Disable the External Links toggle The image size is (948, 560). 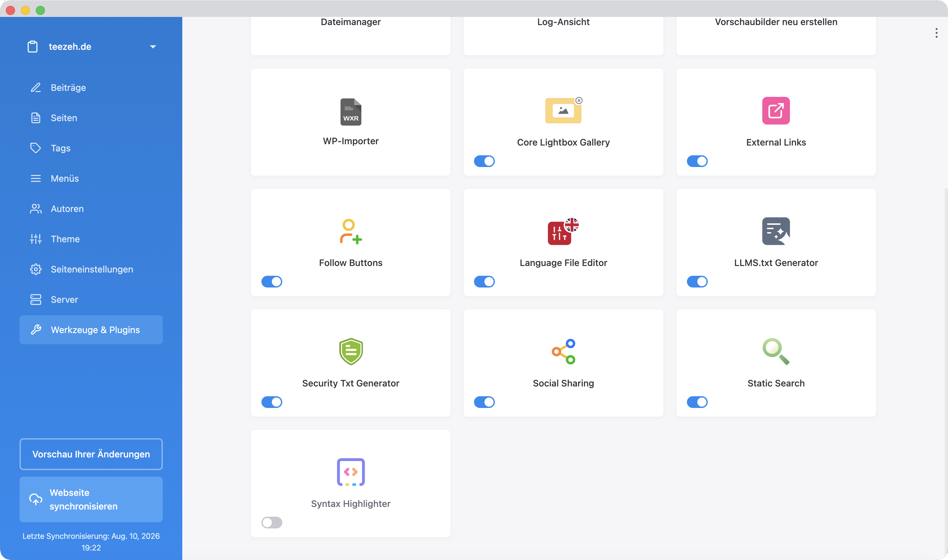(697, 161)
